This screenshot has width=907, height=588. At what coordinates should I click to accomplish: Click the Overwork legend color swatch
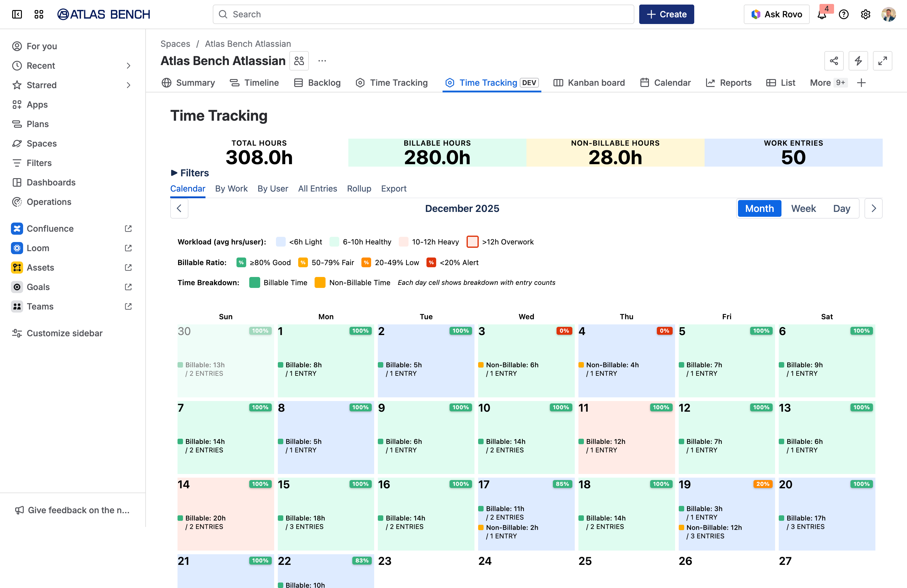point(472,242)
